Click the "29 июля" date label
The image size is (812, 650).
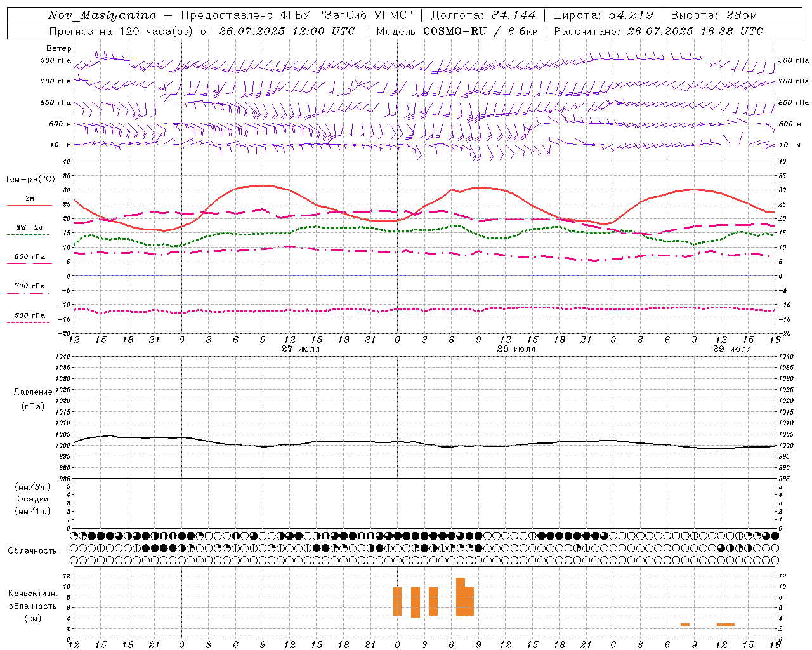731,349
